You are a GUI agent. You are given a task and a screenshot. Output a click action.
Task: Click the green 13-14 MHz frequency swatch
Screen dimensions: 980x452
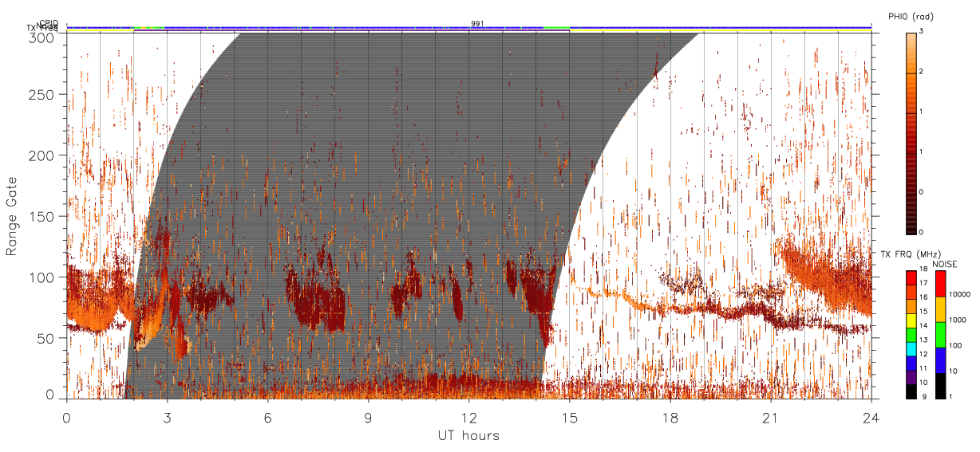[911, 334]
